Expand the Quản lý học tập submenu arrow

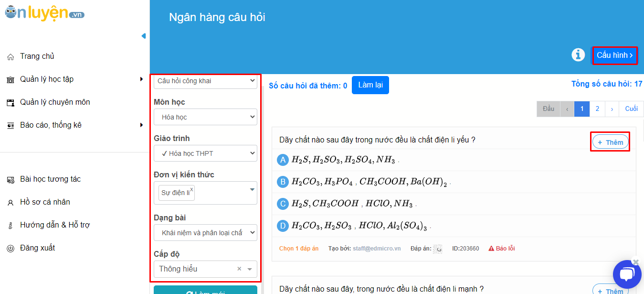(x=141, y=79)
